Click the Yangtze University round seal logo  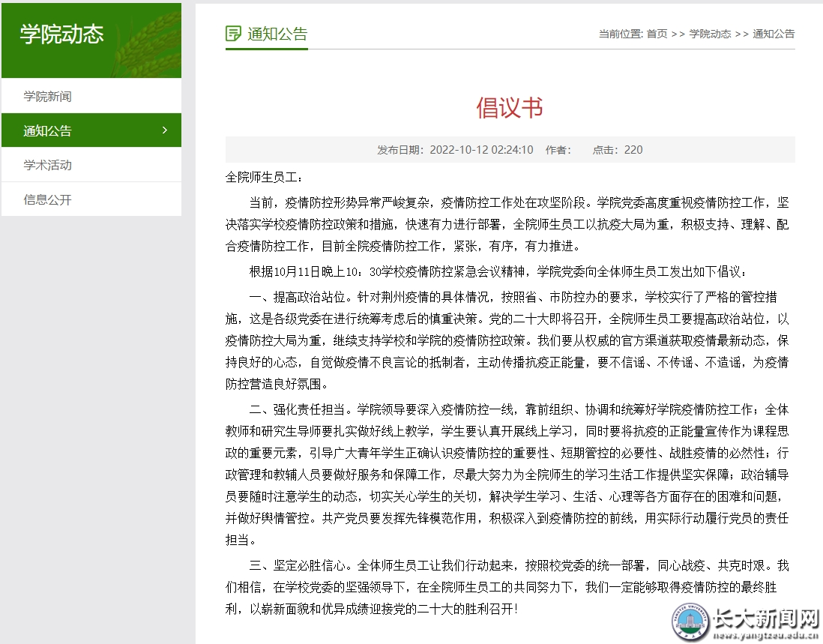[687, 624]
